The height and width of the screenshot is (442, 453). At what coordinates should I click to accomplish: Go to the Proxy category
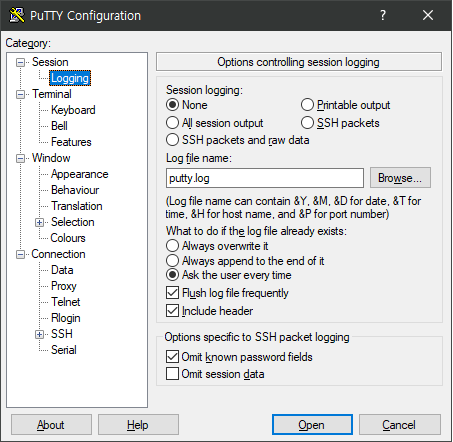(64, 286)
